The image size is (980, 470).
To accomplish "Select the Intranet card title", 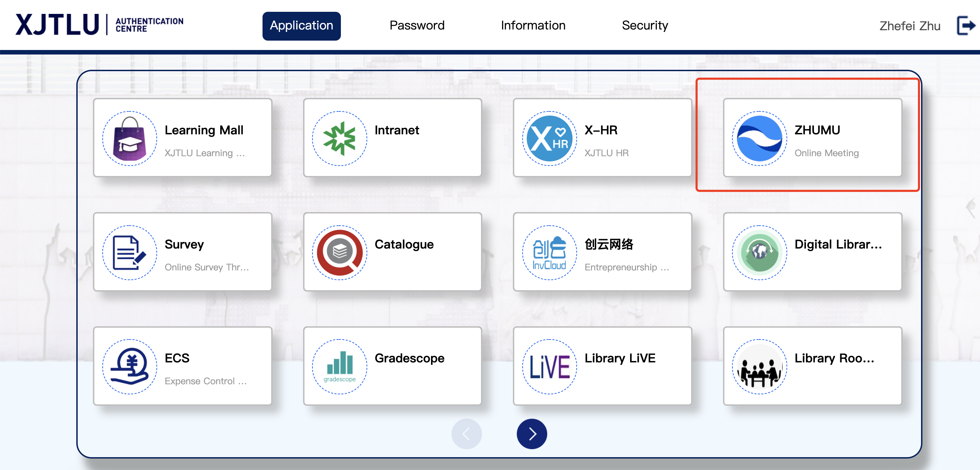I will coord(397,130).
